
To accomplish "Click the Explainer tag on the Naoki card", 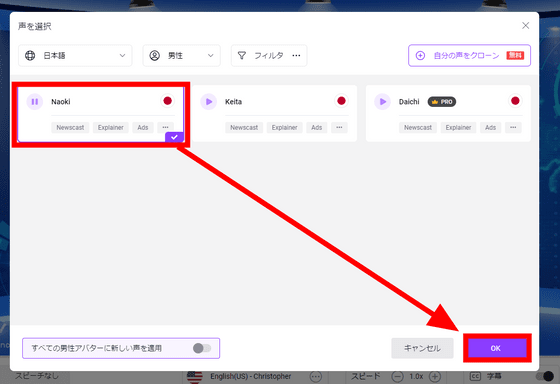I will pos(111,128).
